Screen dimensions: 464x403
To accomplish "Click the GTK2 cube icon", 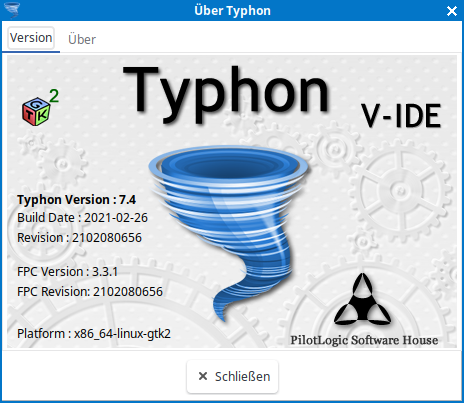I will tap(36, 111).
